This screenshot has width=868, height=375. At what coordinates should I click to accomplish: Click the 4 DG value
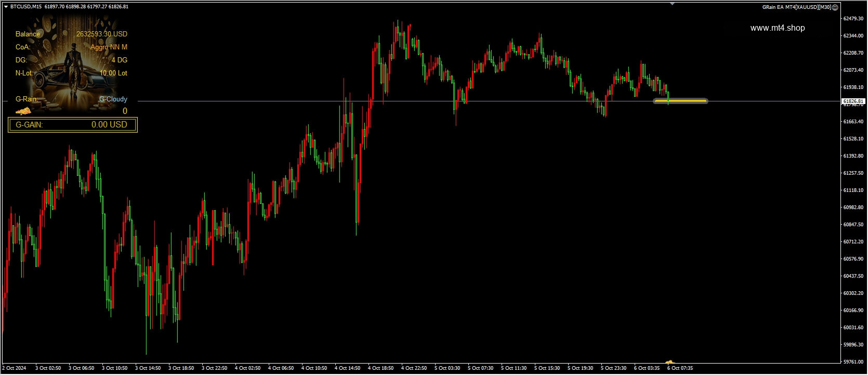click(120, 60)
